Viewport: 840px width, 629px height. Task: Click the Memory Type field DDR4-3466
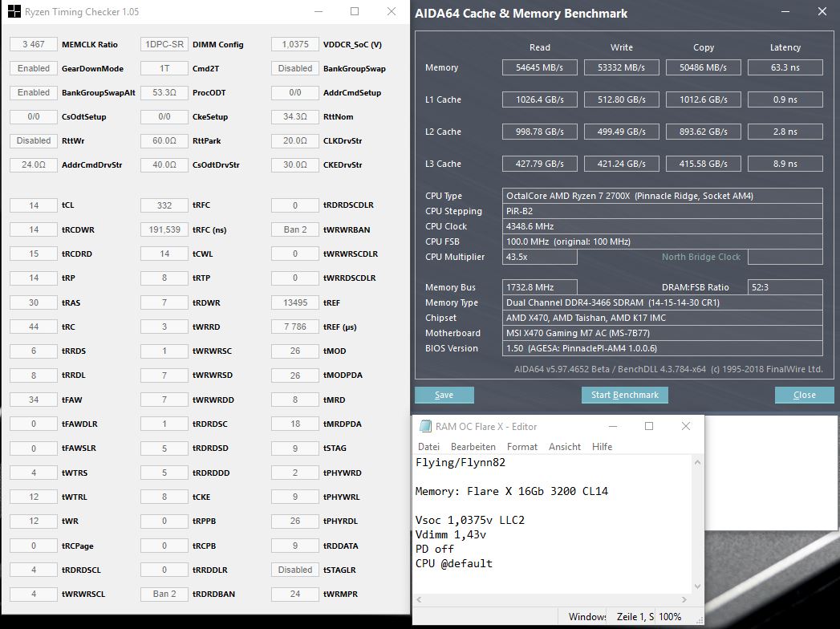coord(662,302)
